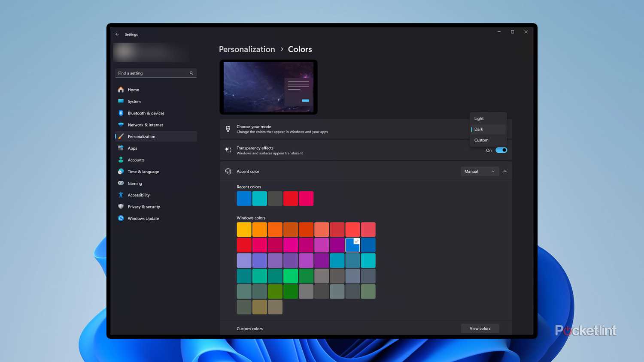Collapse the Accent color section chevron
This screenshot has width=644, height=362.
(x=505, y=171)
